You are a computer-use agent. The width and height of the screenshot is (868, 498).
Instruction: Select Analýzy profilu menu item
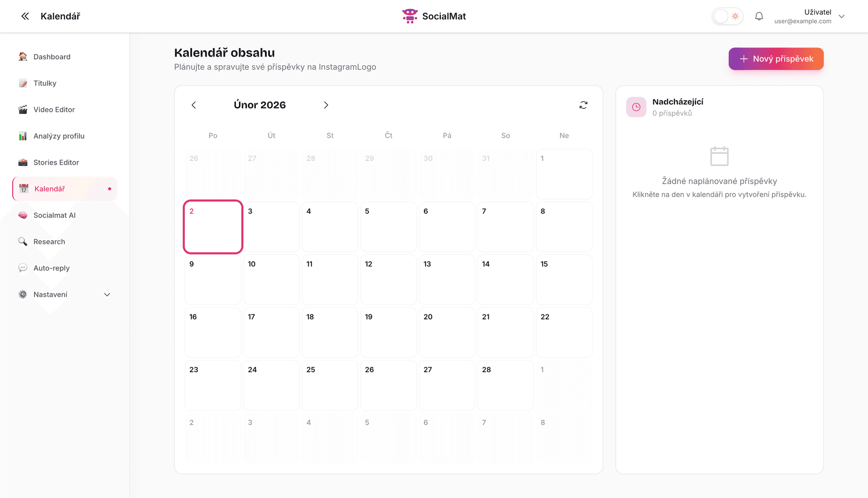click(59, 136)
